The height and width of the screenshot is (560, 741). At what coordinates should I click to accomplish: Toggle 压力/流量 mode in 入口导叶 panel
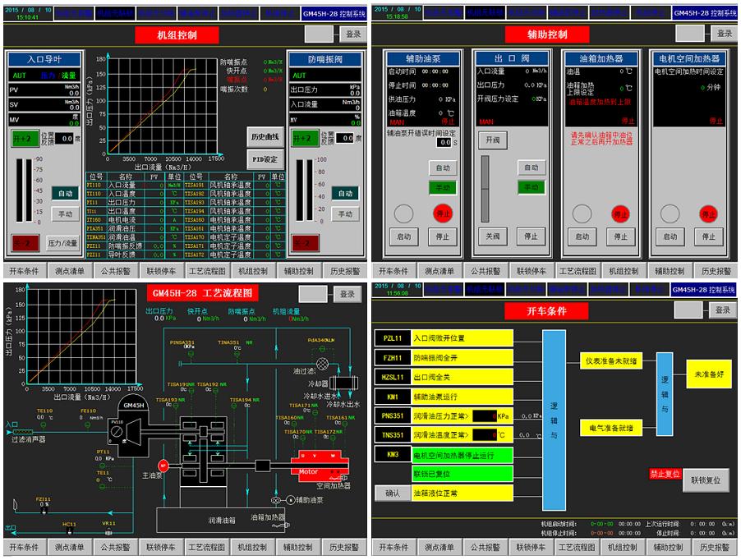coord(62,242)
